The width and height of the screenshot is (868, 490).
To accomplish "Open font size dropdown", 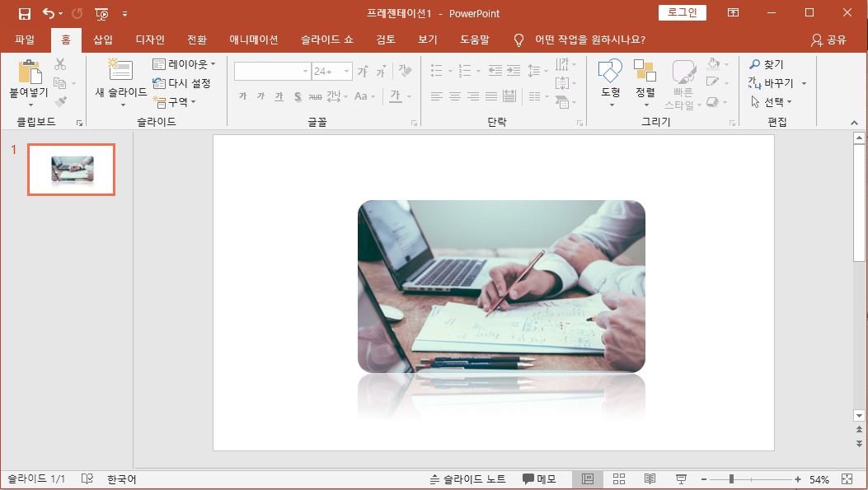I will [x=346, y=72].
